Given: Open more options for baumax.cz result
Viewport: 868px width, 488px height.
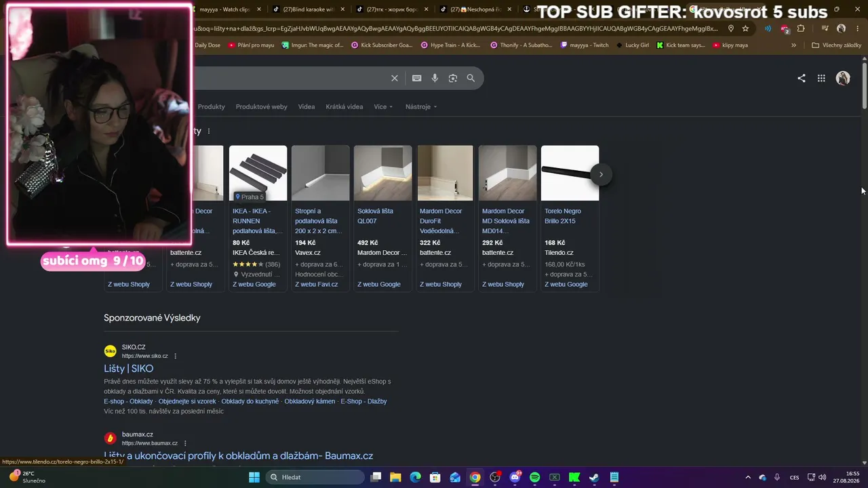Looking at the screenshot, I should [x=184, y=443].
